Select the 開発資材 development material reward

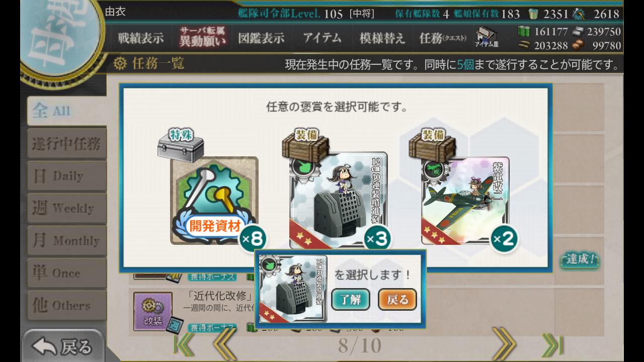pyautogui.click(x=214, y=201)
